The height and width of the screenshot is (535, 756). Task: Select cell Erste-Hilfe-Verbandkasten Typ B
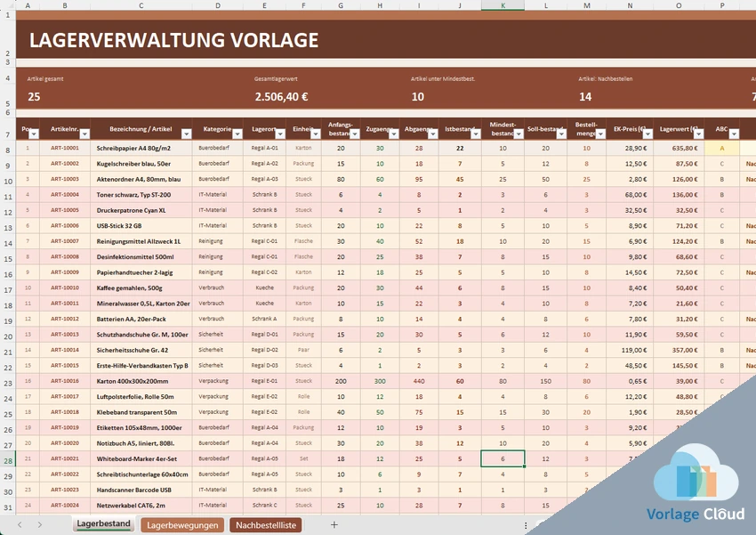(141, 366)
